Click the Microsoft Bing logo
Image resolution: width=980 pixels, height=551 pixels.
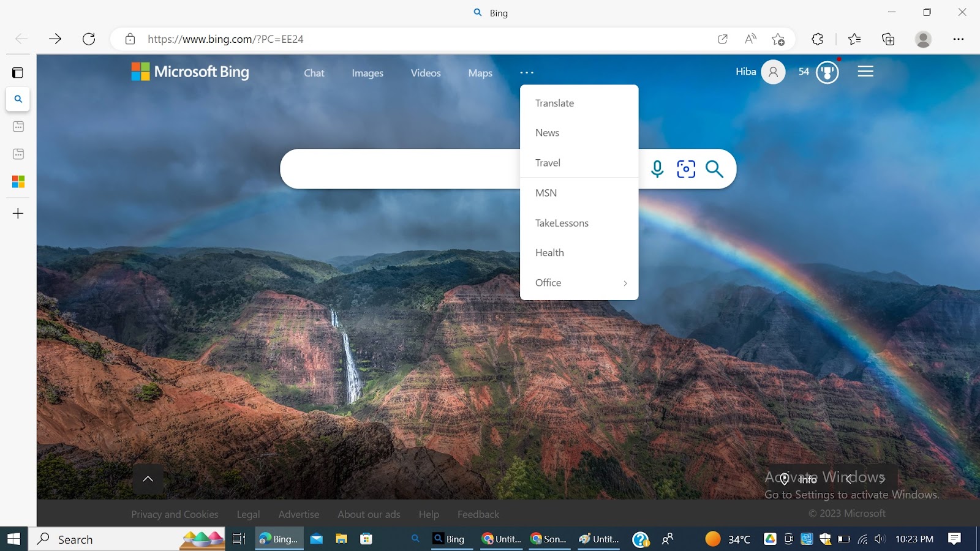coord(190,72)
